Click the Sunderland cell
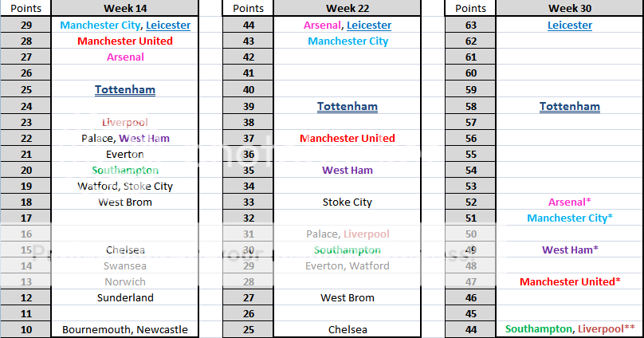This screenshot has width=644, height=338. [124, 297]
